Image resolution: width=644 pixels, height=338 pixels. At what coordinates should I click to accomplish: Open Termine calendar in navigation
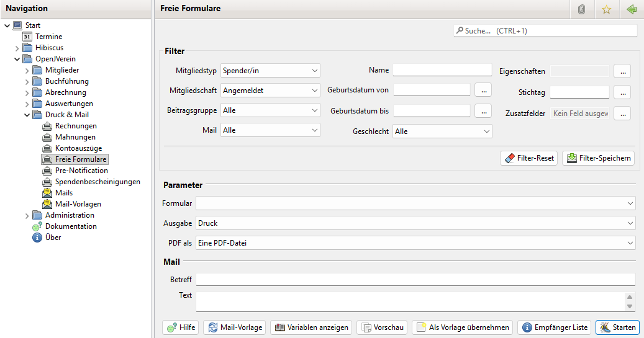click(x=48, y=37)
